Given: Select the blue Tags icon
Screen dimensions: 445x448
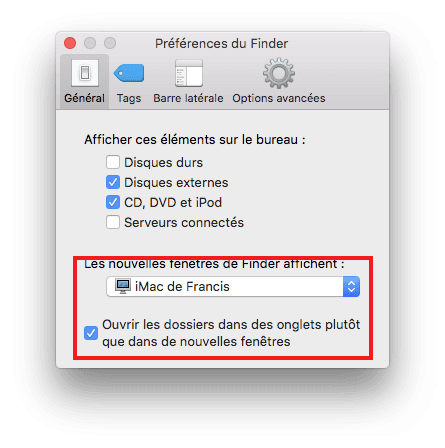Looking at the screenshot, I should tap(129, 73).
